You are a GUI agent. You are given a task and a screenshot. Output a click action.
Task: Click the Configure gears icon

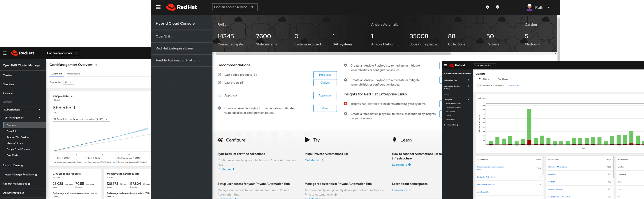tap(220, 140)
